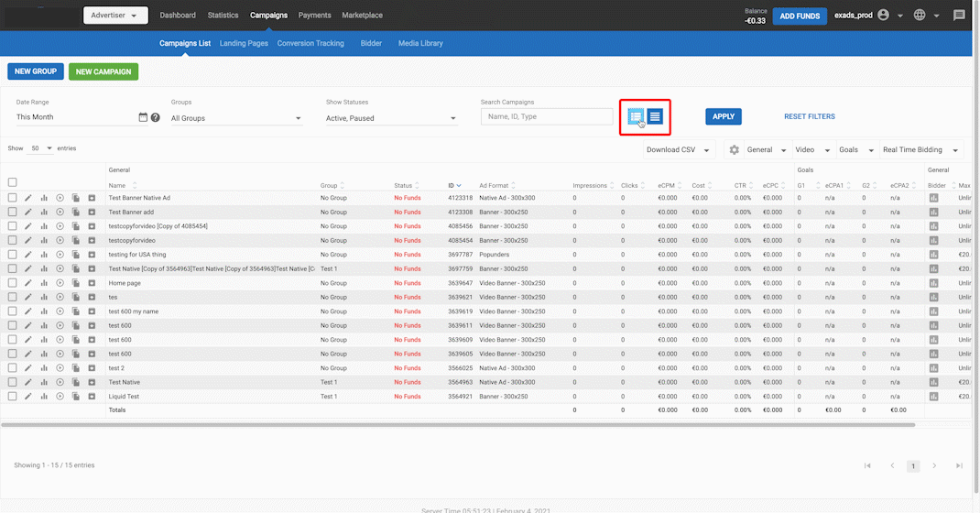
Task: Click the copy icon for Home page campaign
Action: (x=76, y=283)
